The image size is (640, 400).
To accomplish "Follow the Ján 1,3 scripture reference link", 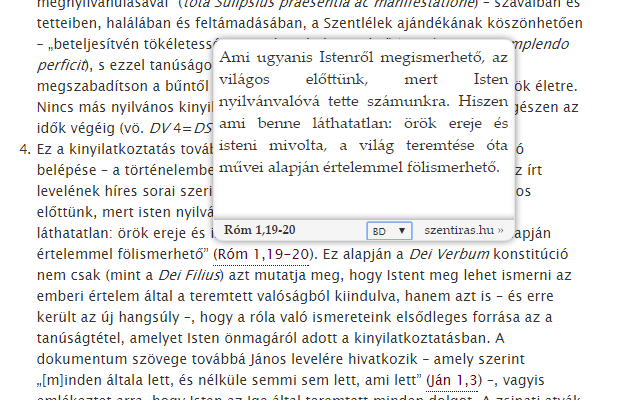I will coord(451,380).
